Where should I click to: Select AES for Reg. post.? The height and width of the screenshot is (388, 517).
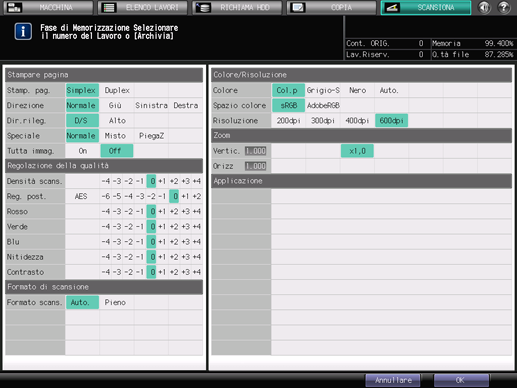pos(82,196)
